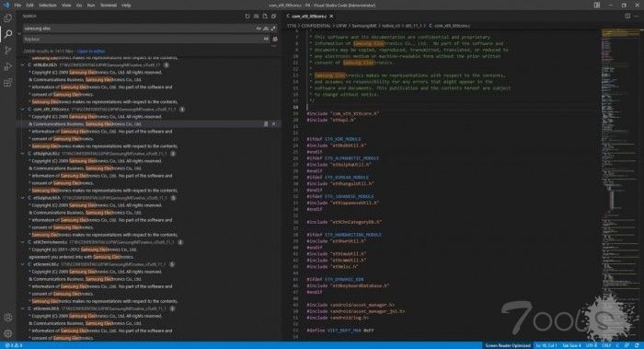Click com_xt9_Xt9core.c breadcrumb file
This screenshot has width=644, height=349.
(453, 26)
